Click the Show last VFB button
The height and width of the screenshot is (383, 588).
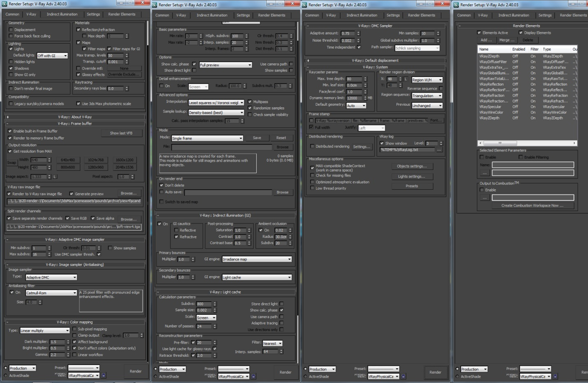(x=121, y=133)
